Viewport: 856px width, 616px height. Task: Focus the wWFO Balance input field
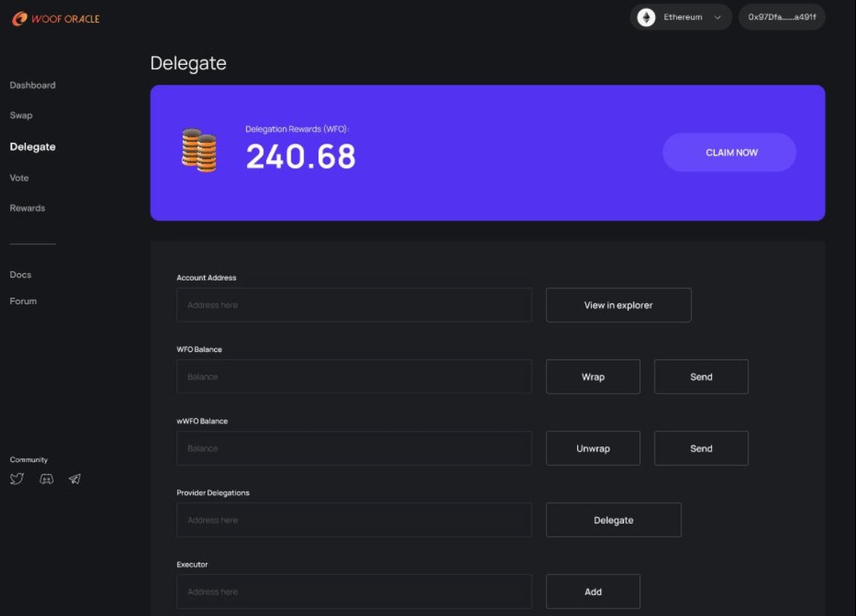(354, 449)
